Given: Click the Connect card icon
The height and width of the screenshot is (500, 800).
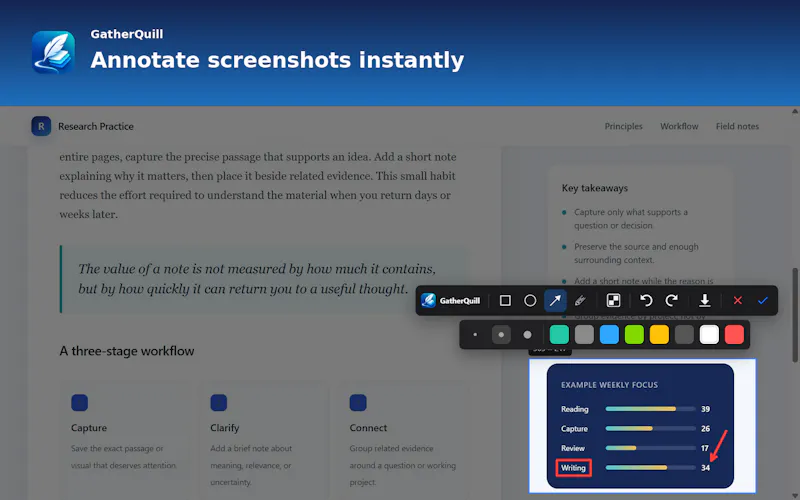Looking at the screenshot, I should coord(358,403).
